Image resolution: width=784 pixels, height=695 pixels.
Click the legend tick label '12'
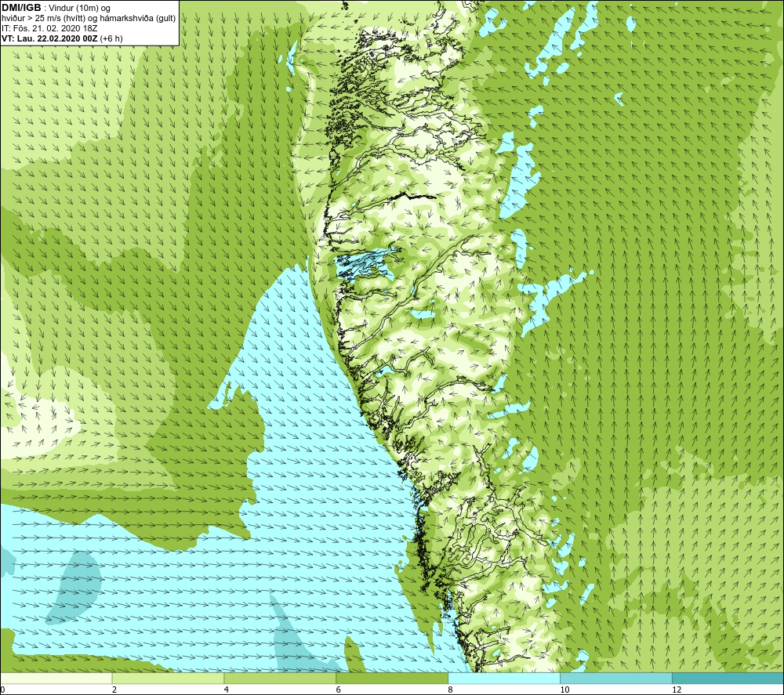coord(677,690)
